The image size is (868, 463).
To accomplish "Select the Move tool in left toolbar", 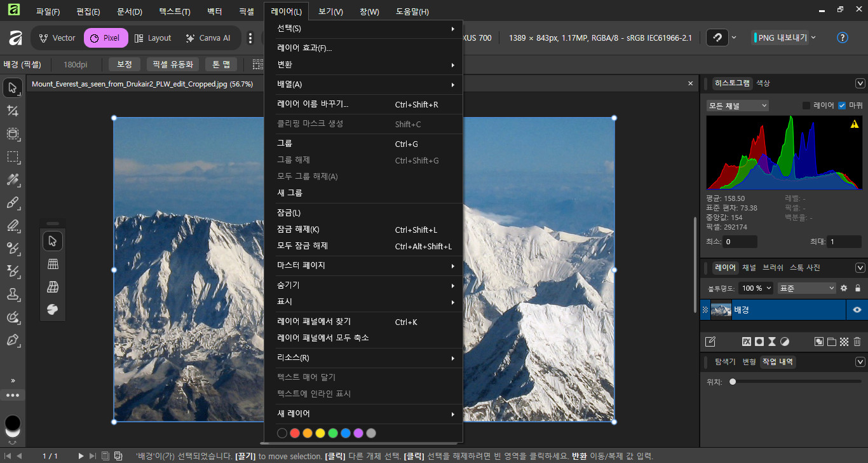I will pyautogui.click(x=13, y=88).
